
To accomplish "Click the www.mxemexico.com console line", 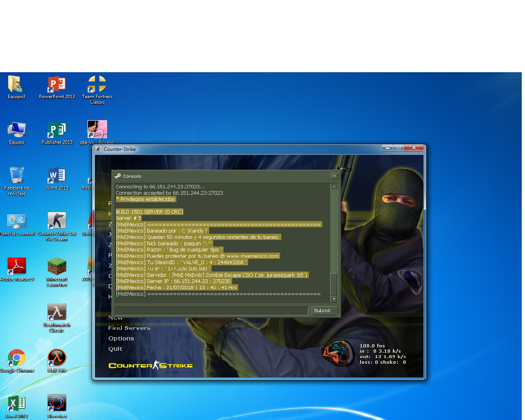I will (x=198, y=256).
